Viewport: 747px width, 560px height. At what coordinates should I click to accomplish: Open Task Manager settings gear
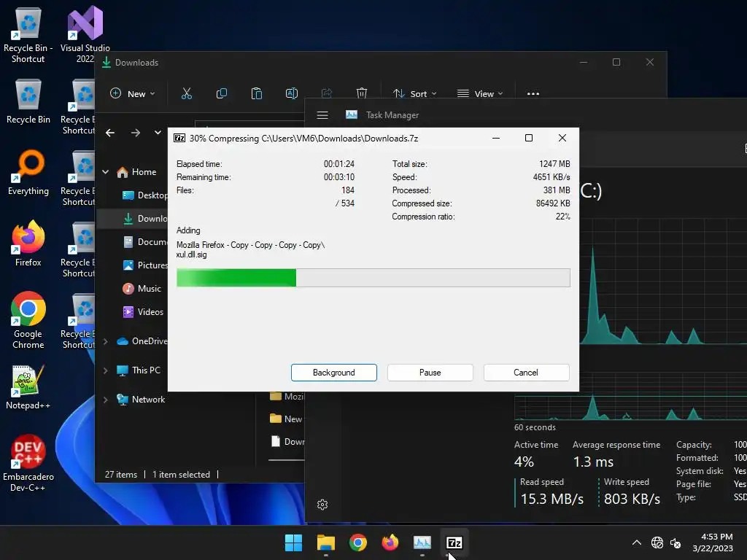pyautogui.click(x=322, y=505)
